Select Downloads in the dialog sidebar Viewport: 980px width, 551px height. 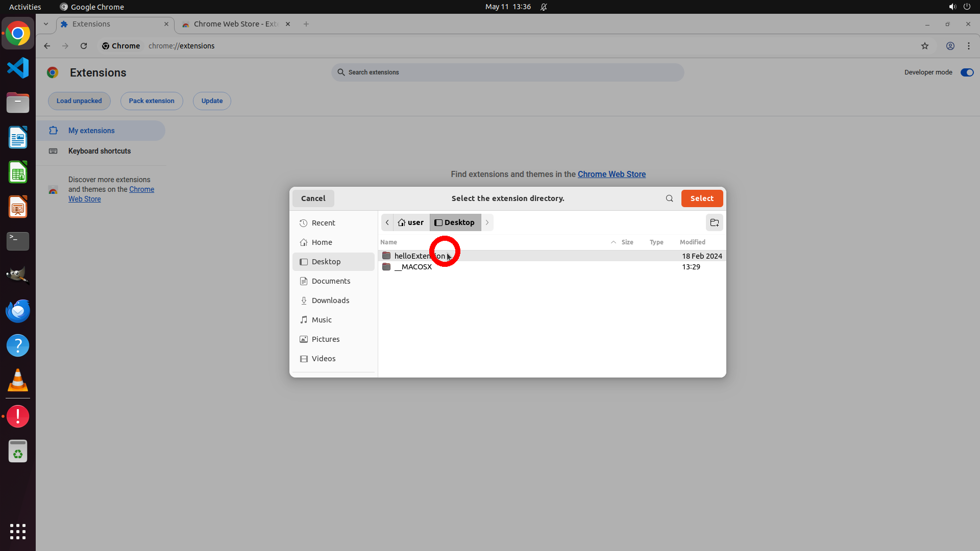click(330, 300)
